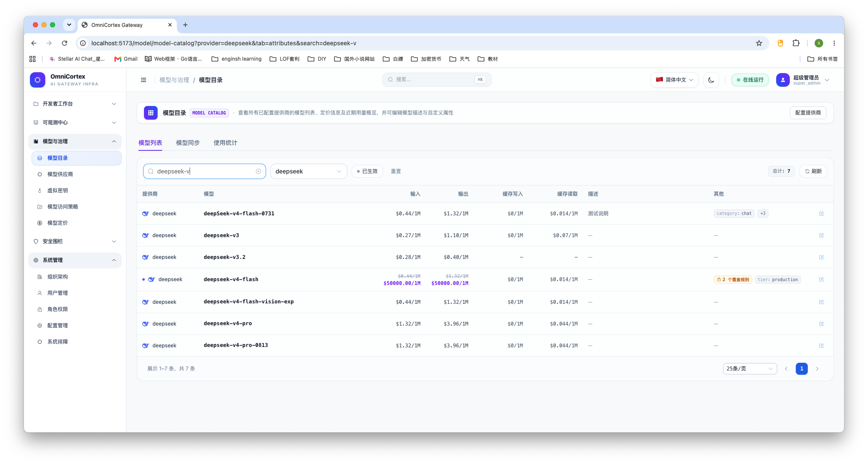868x464 pixels.
Task: Reload the page in the browser
Action: tap(65, 43)
